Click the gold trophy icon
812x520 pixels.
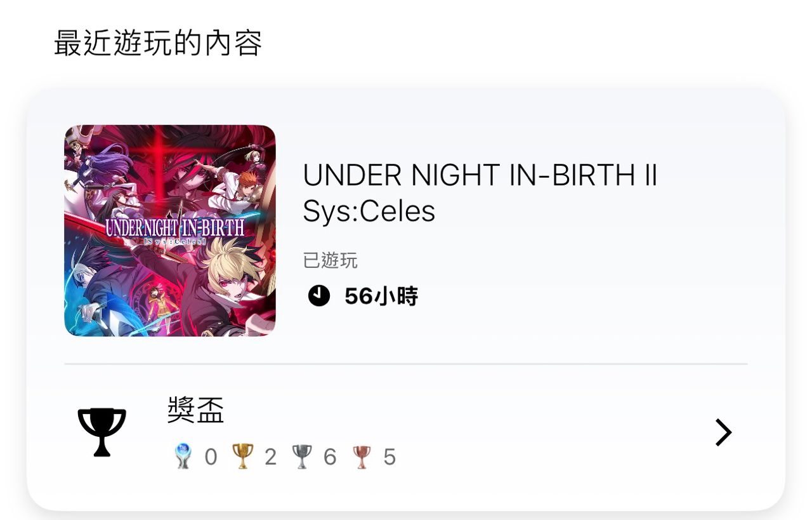tap(243, 457)
